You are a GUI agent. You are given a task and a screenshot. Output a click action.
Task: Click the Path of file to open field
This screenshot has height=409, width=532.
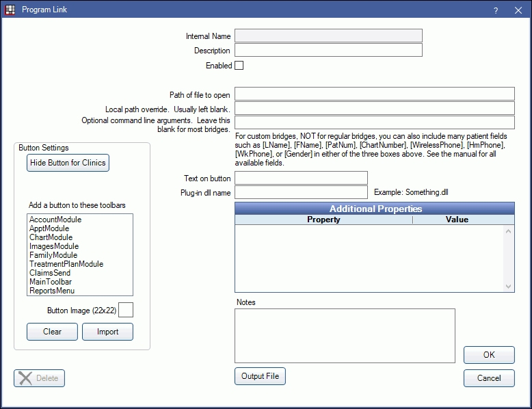[375, 94]
